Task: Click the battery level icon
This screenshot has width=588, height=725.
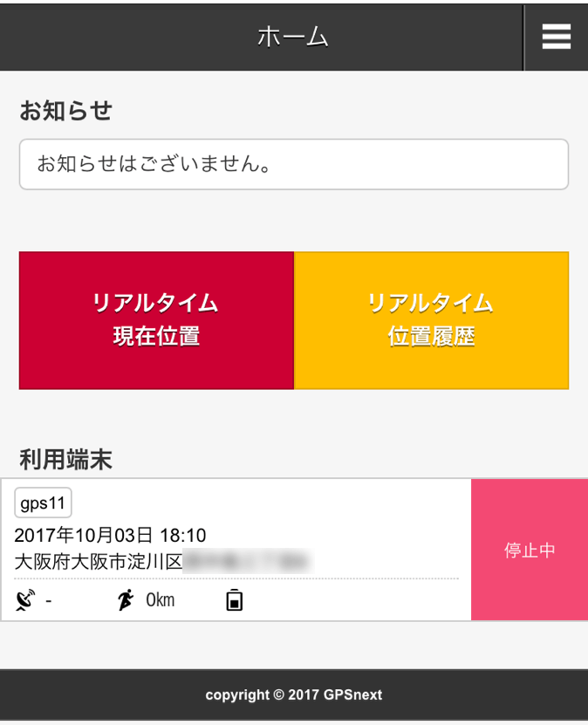Action: tap(234, 600)
